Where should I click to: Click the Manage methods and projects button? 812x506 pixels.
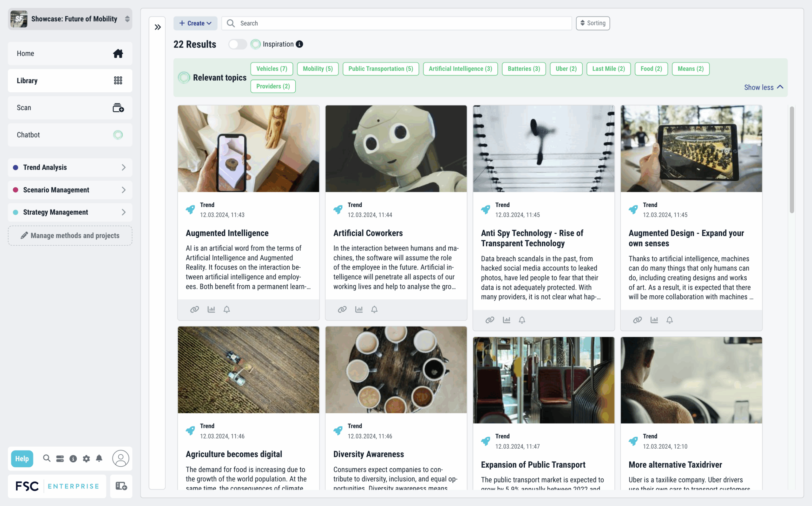pyautogui.click(x=70, y=235)
